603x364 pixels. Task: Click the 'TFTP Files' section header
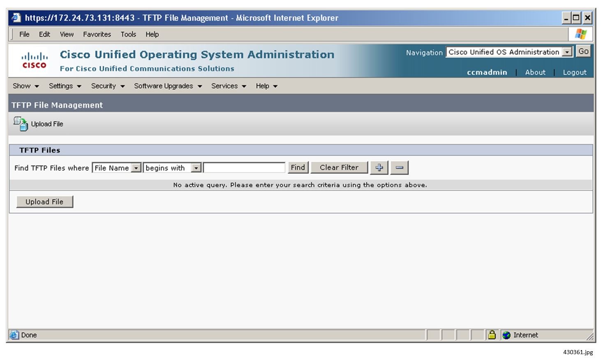40,150
